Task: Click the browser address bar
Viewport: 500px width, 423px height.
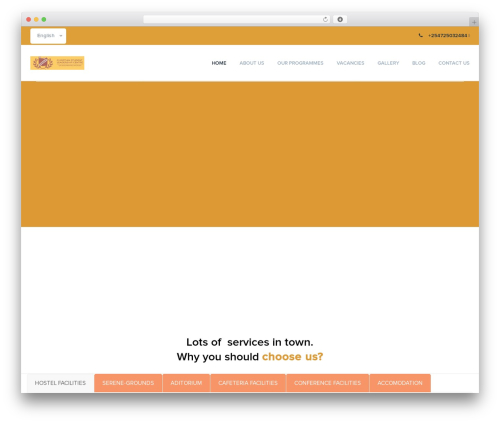Action: [x=237, y=20]
